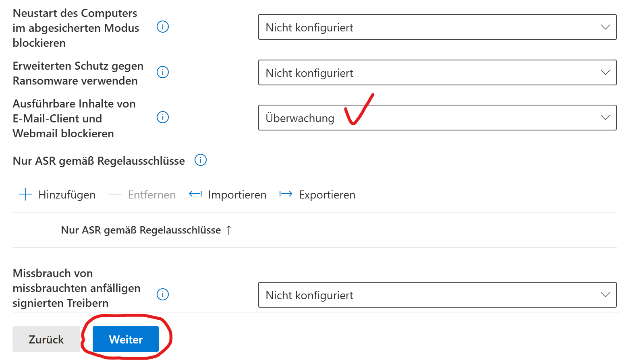Click the Importieren arrow icon
Viewport: 620px width, 364px height.
pyautogui.click(x=195, y=194)
